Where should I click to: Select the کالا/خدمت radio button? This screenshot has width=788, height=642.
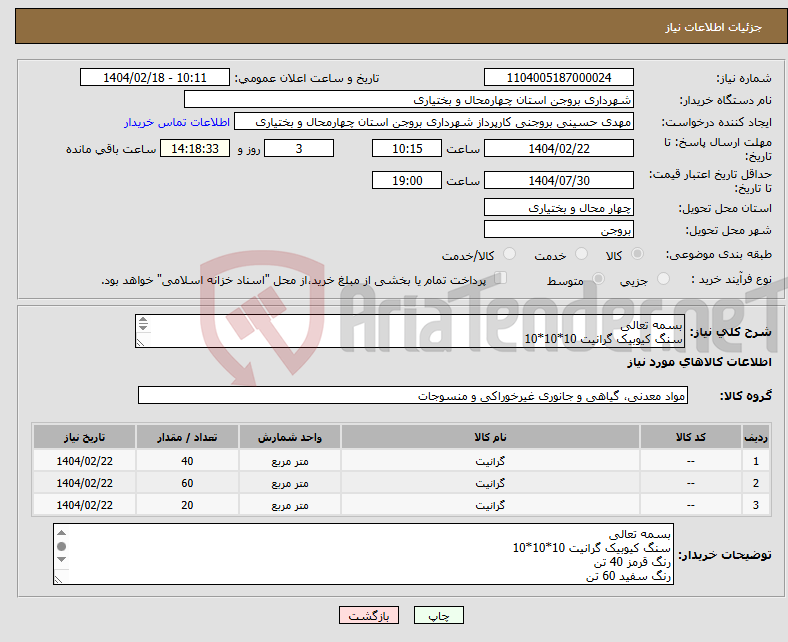click(510, 254)
